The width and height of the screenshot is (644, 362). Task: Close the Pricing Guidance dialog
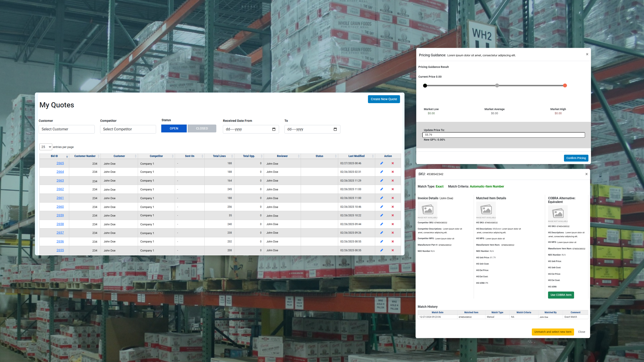587,54
